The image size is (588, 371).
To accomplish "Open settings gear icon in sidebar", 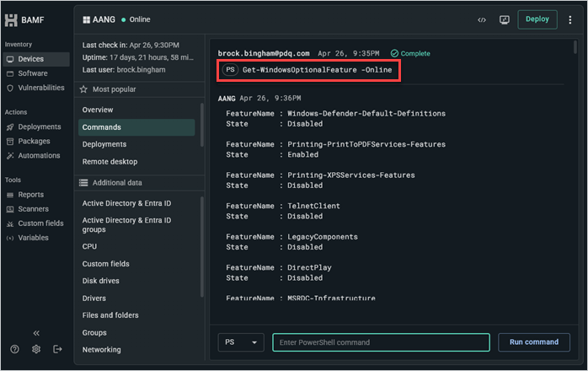I will [x=36, y=349].
